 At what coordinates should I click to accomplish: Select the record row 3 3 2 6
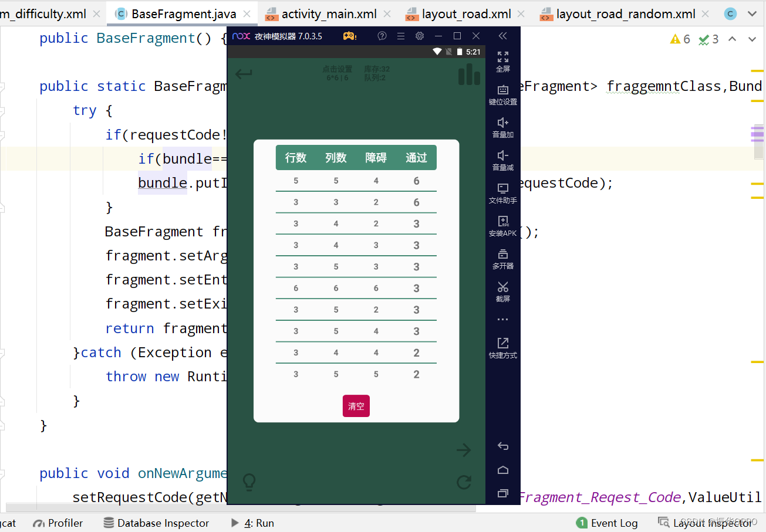point(356,202)
